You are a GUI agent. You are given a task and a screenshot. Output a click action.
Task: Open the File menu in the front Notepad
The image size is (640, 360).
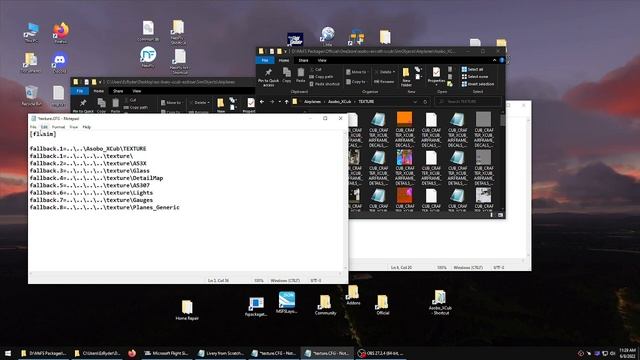(x=33, y=127)
